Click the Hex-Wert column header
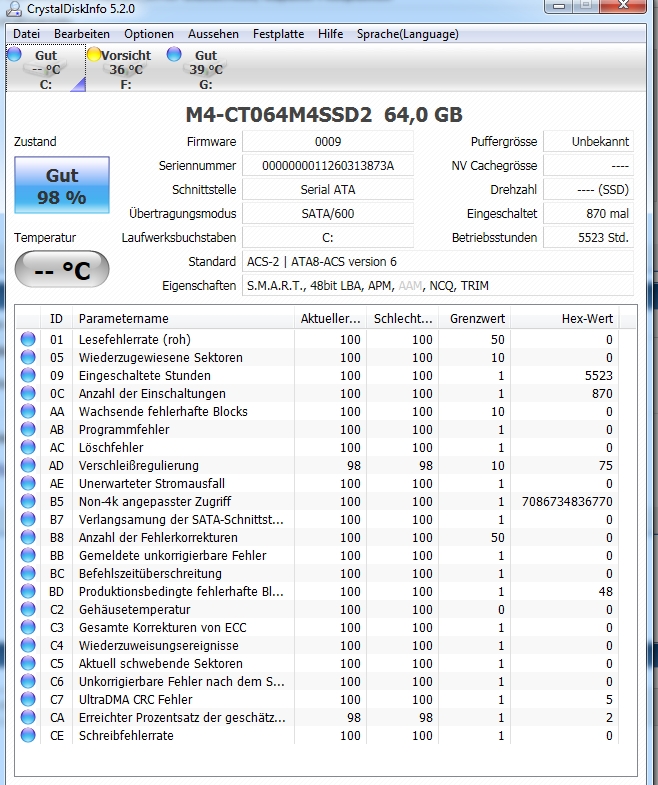This screenshot has width=658, height=785. 565,318
